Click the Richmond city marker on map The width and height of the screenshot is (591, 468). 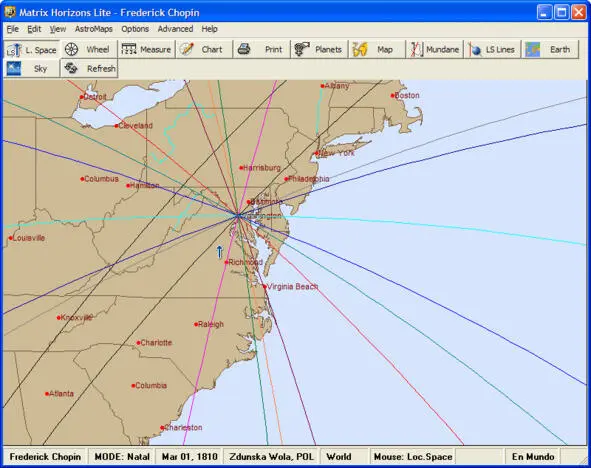[227, 262]
